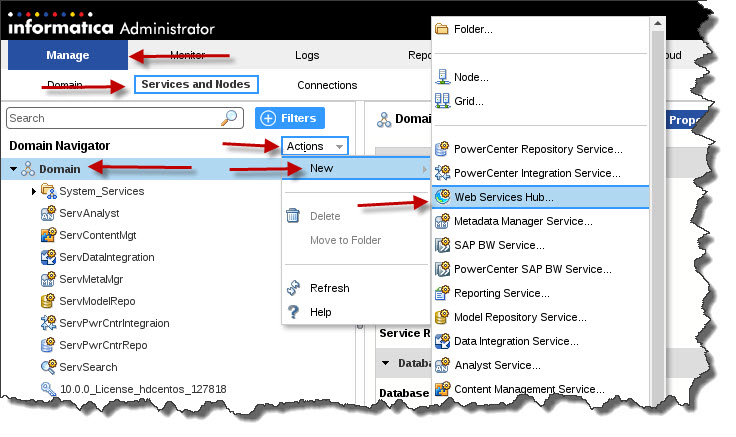Switch to the Manage tab
736x437 pixels.
68,55
